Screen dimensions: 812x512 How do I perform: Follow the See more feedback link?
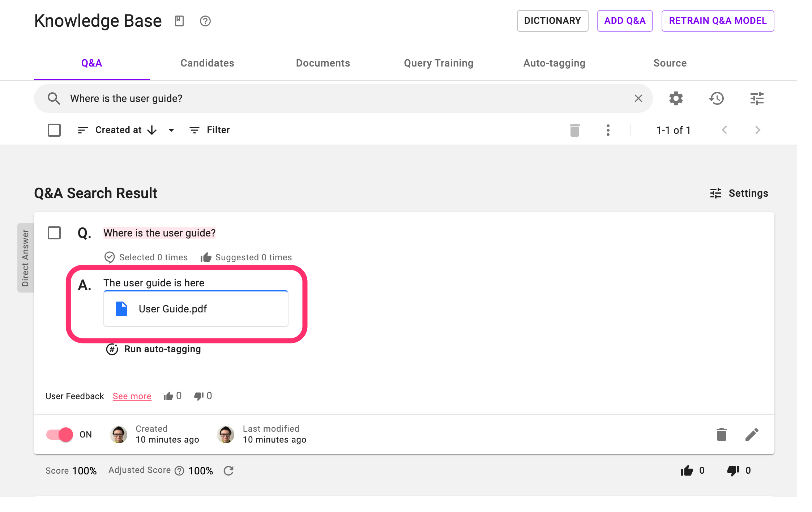(x=132, y=396)
